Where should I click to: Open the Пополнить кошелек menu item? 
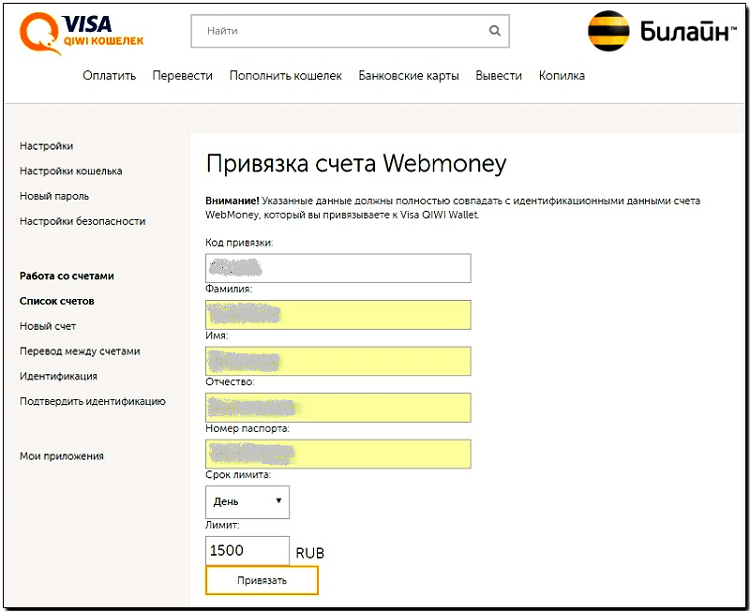(x=286, y=76)
